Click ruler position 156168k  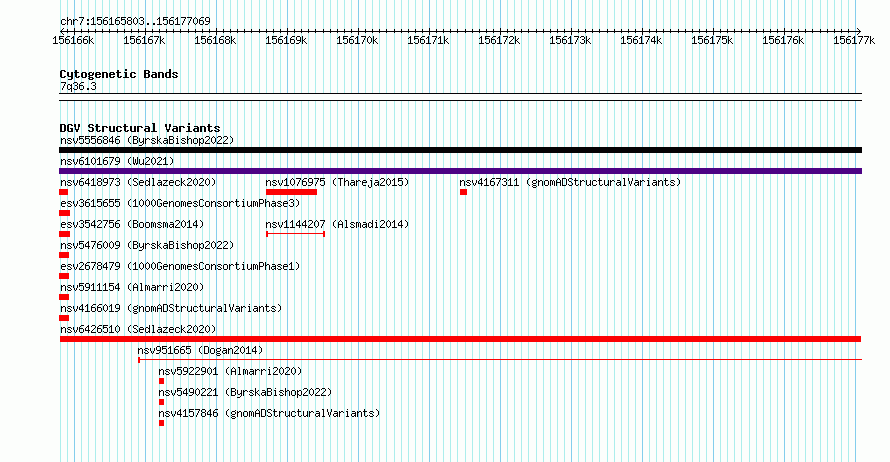tap(215, 40)
